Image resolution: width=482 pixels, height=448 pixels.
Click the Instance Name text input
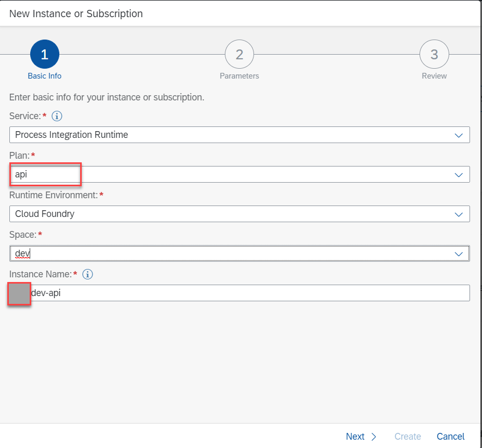tap(250, 293)
